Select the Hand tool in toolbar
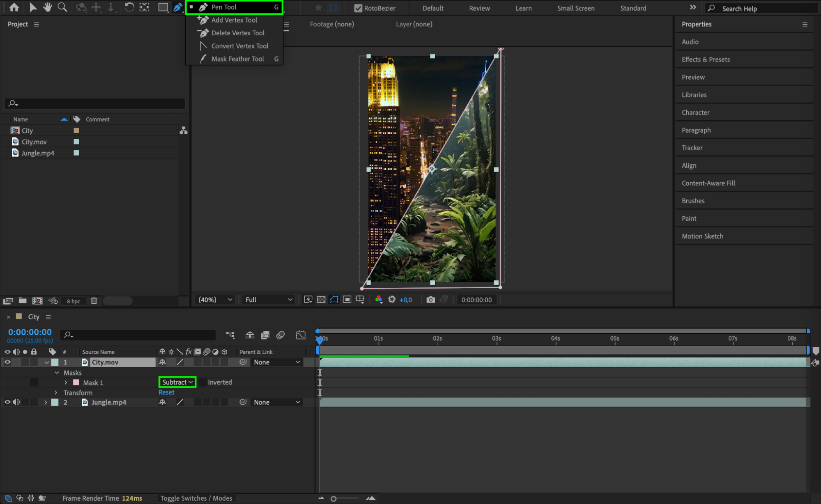Viewport: 821px width, 504px height. 48,7
